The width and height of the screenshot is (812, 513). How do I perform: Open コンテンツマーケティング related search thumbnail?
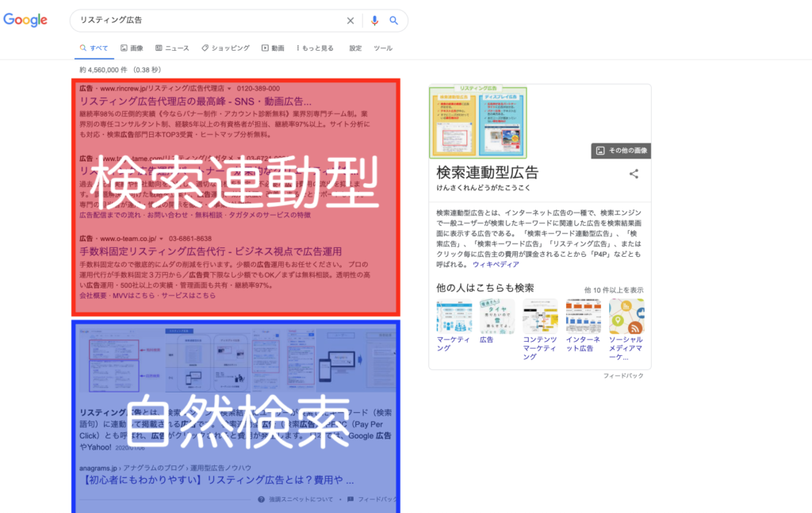(x=540, y=316)
